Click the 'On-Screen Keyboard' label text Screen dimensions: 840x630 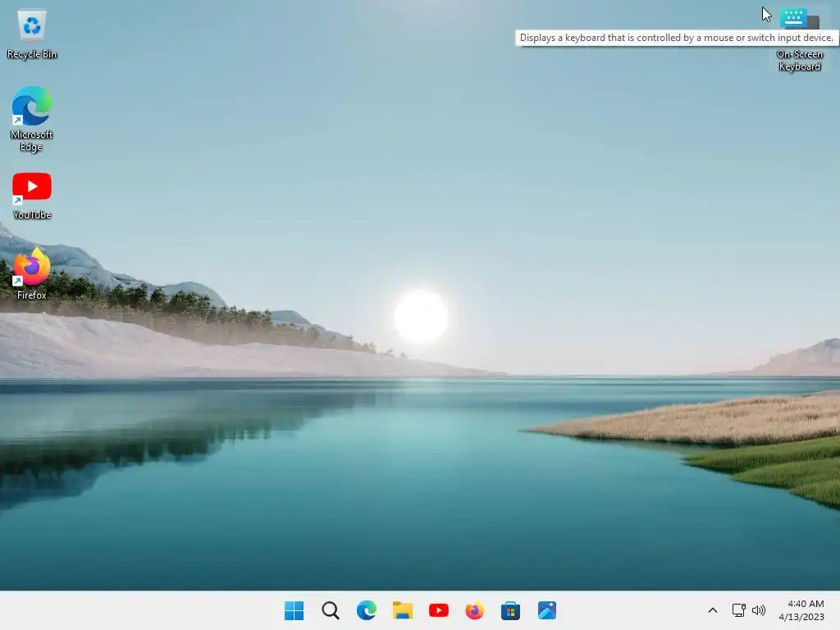tap(799, 60)
